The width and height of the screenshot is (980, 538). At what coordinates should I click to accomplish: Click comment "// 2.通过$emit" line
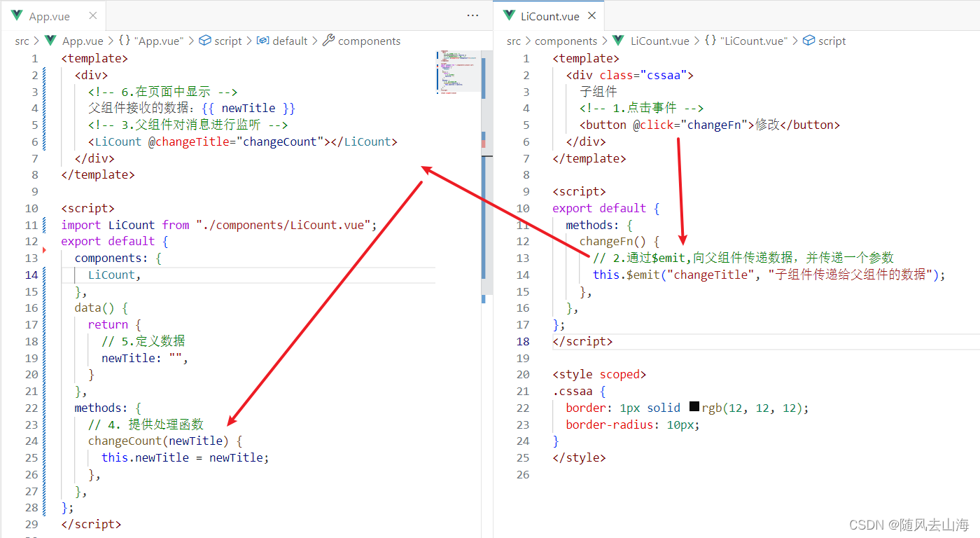click(743, 258)
